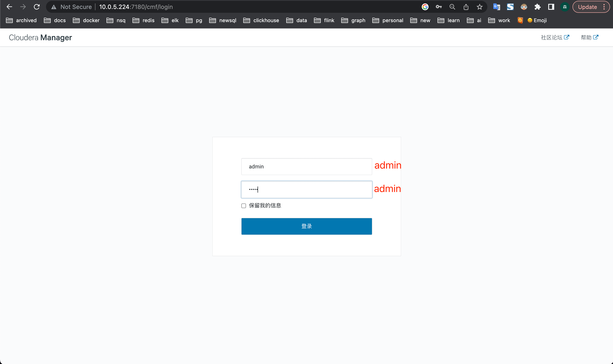Bookmark this page with the star icon
The height and width of the screenshot is (364, 613).
click(479, 7)
